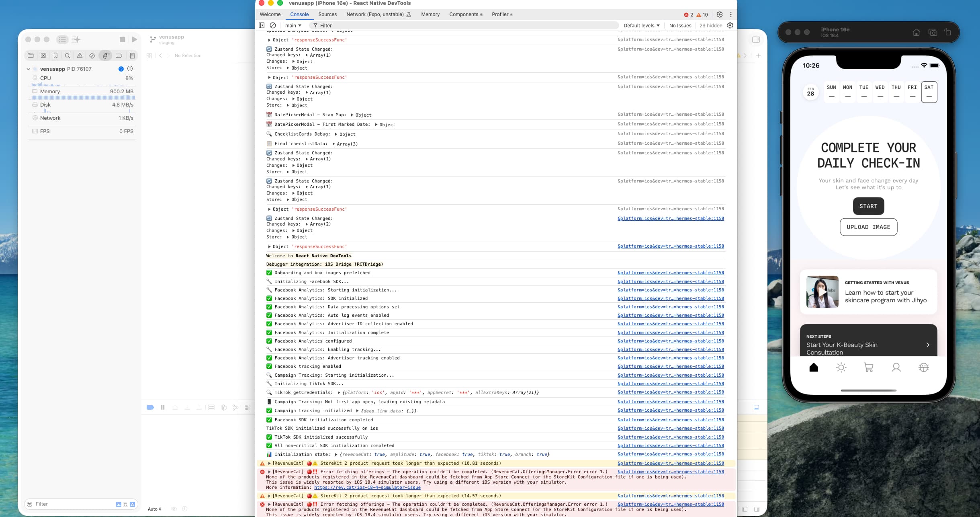
Task: Open Auto variables view dropdown in Xcode
Action: tap(155, 509)
